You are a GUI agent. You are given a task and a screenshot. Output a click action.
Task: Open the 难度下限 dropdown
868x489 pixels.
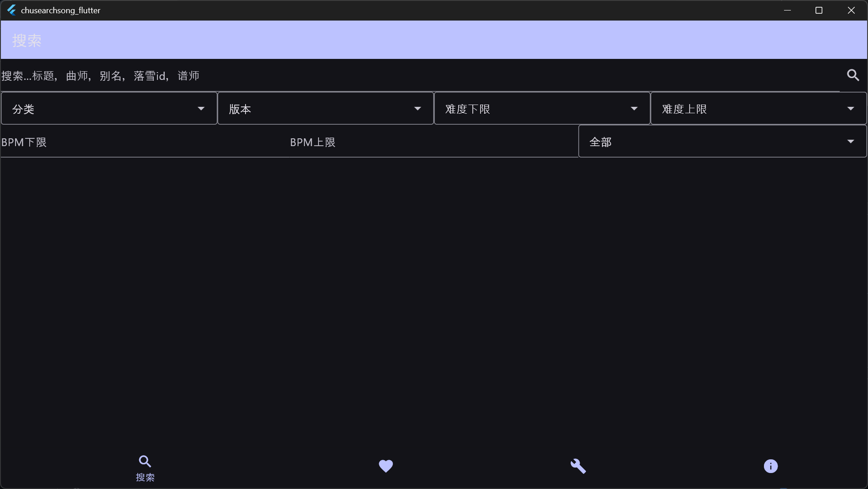pos(542,108)
